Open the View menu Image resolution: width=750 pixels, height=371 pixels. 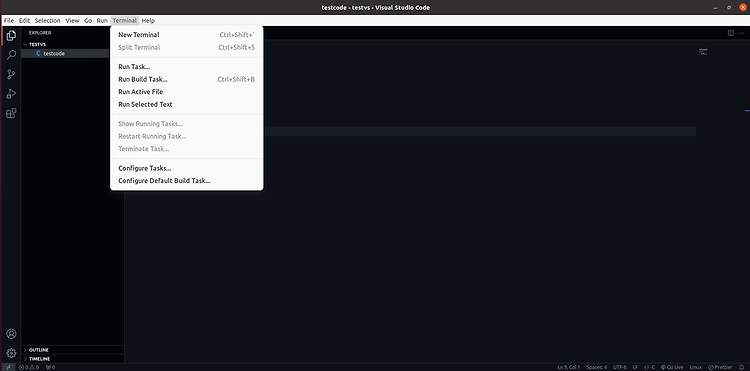(72, 21)
